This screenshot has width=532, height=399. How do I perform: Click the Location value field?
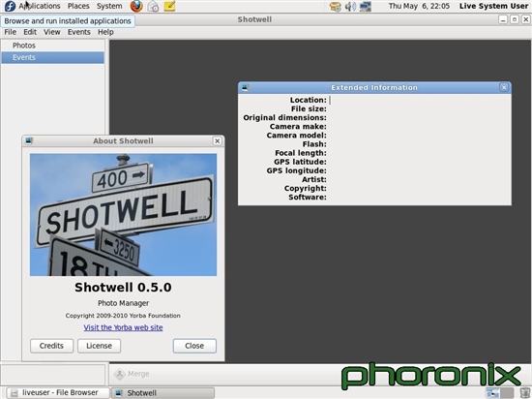pos(419,100)
